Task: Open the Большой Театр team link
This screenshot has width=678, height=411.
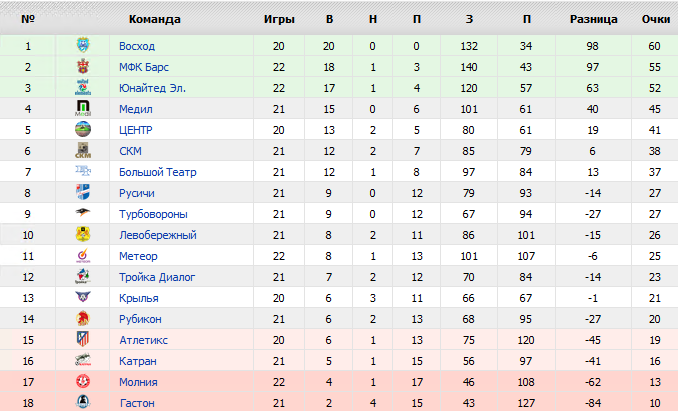Action: [x=151, y=172]
